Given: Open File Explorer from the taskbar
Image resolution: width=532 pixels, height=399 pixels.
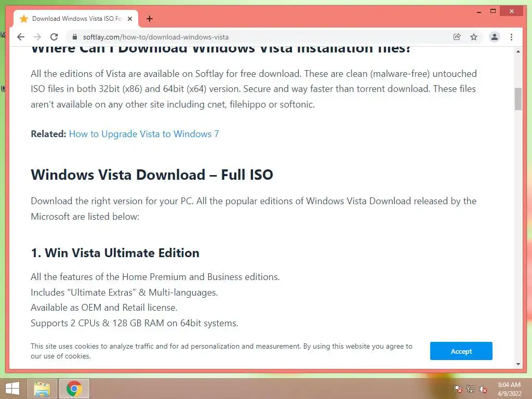Looking at the screenshot, I should click(42, 389).
